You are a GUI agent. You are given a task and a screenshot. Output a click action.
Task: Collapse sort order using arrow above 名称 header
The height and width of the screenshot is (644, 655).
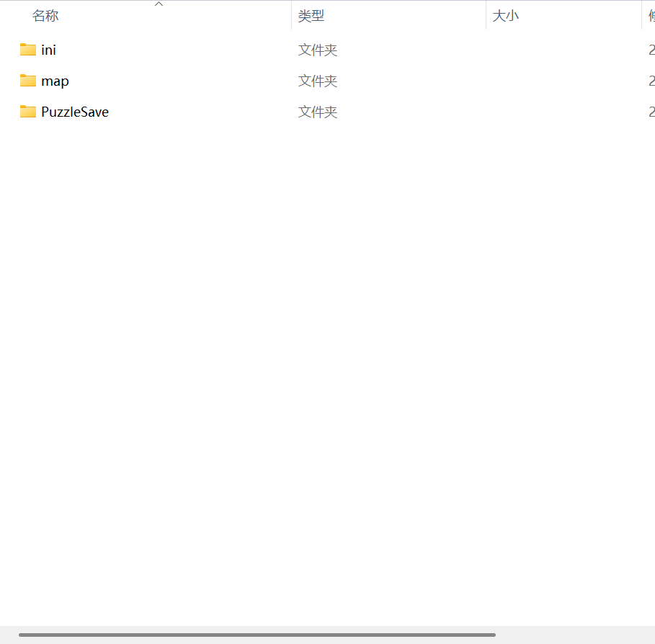click(159, 4)
